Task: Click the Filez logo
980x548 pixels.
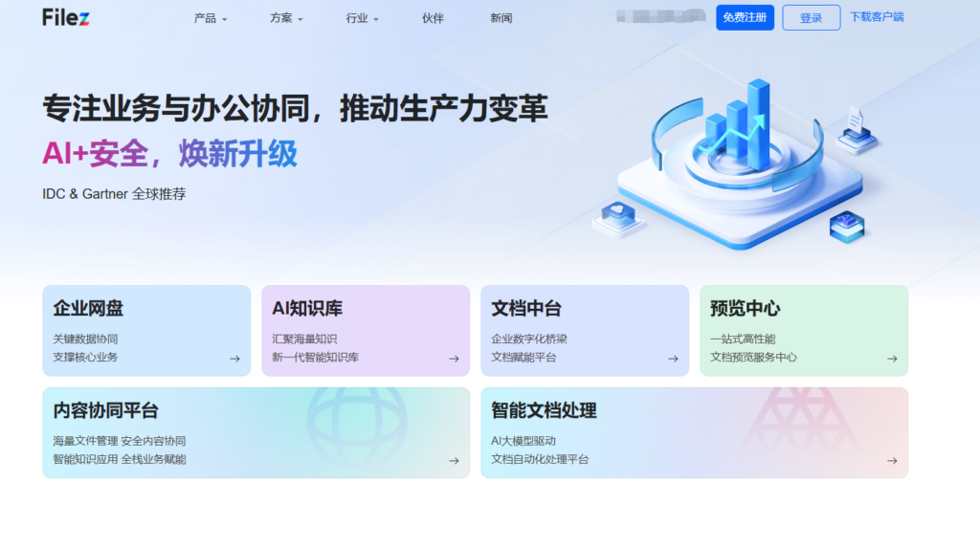Action: (x=66, y=17)
